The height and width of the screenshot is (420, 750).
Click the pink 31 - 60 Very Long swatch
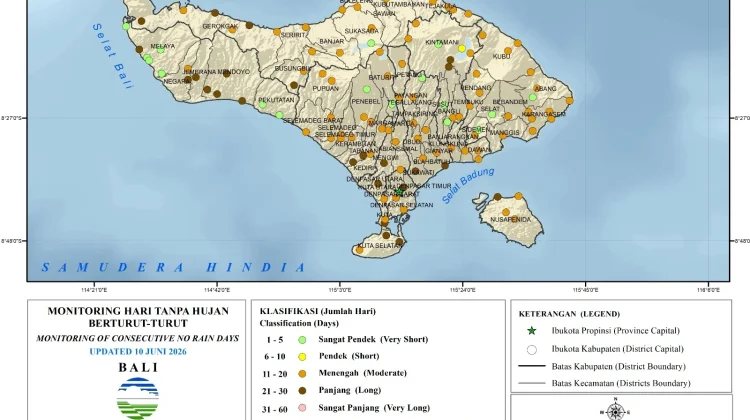tap(302, 408)
